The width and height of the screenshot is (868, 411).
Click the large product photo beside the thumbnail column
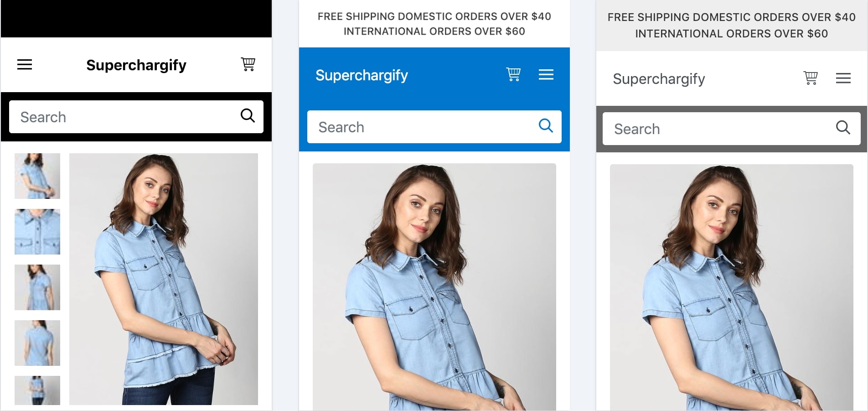163,279
